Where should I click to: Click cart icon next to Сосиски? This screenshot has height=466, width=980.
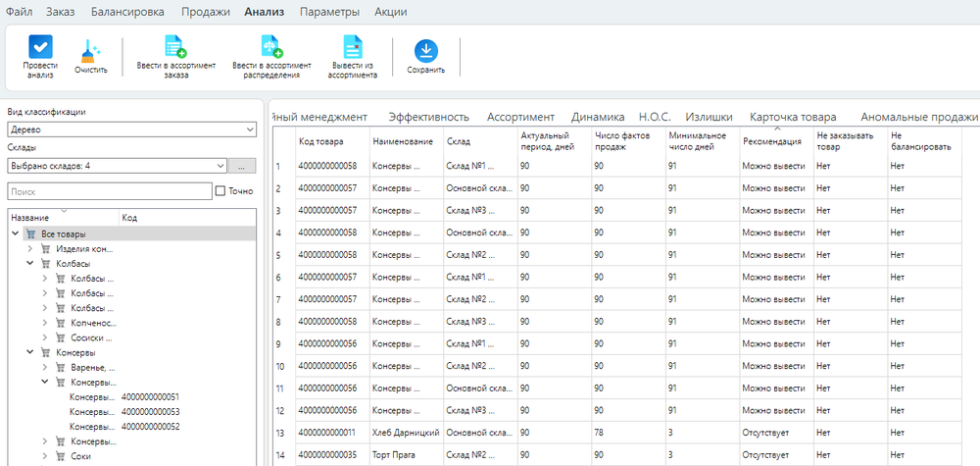(x=61, y=337)
